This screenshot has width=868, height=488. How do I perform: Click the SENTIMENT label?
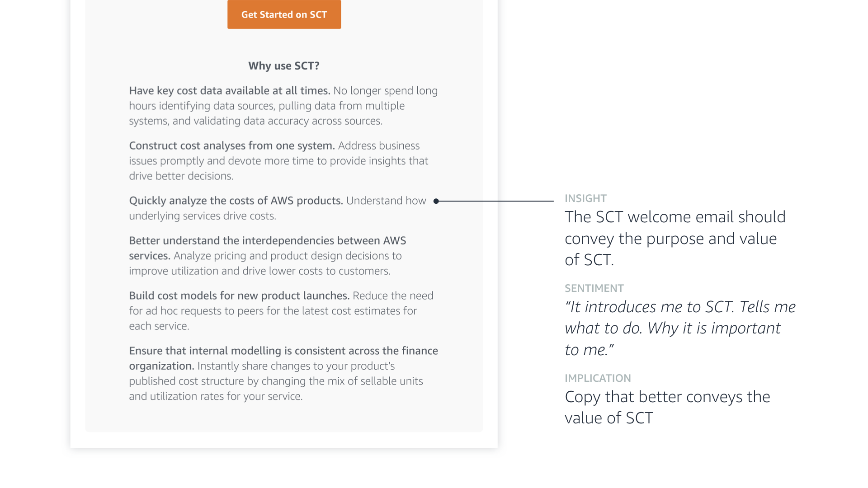pos(594,288)
